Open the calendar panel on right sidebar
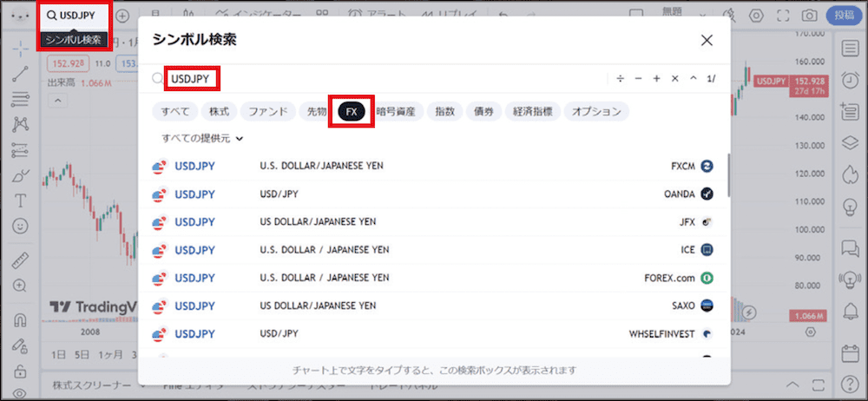 (849, 352)
